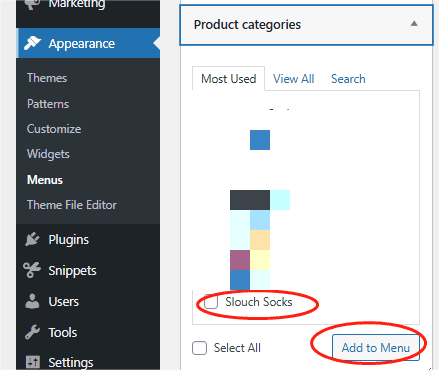Collapse the Product categories panel arrow
439x370 pixels.
[414, 24]
